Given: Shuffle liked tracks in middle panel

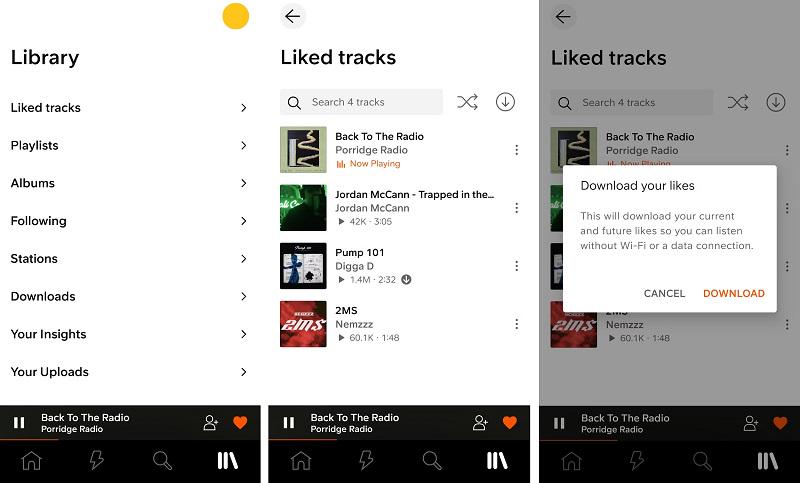Looking at the screenshot, I should pos(467,102).
